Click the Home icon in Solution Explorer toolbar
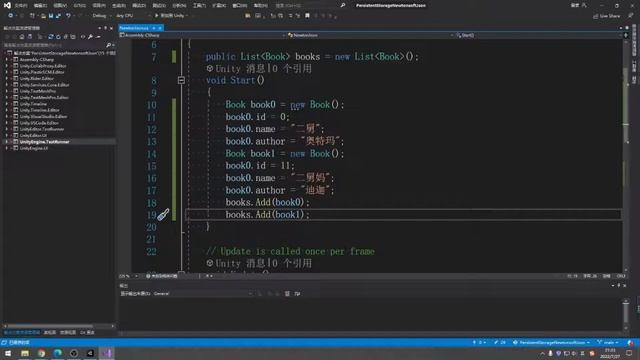 click(22, 37)
